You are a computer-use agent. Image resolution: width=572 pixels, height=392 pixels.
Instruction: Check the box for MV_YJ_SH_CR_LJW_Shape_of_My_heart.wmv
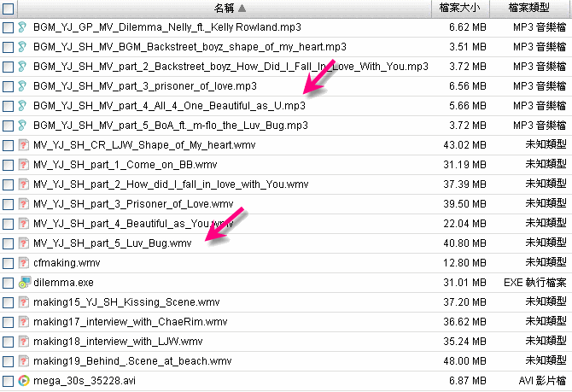tap(8, 146)
